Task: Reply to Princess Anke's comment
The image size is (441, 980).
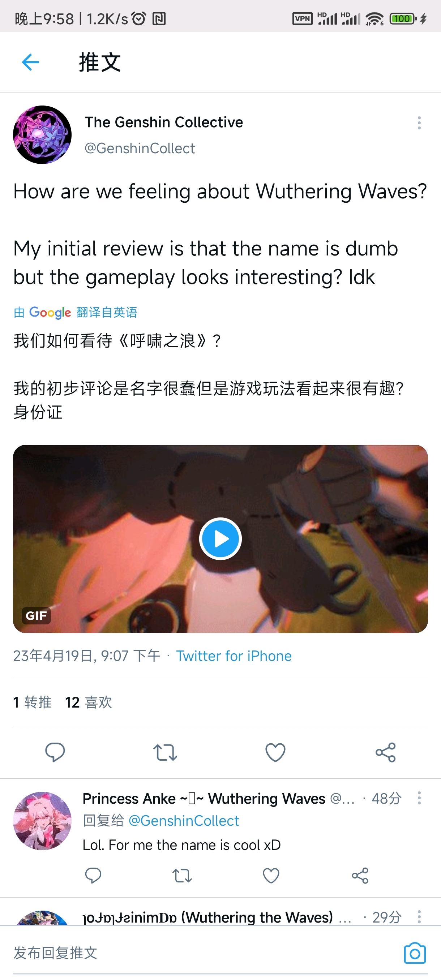Action: [x=93, y=875]
